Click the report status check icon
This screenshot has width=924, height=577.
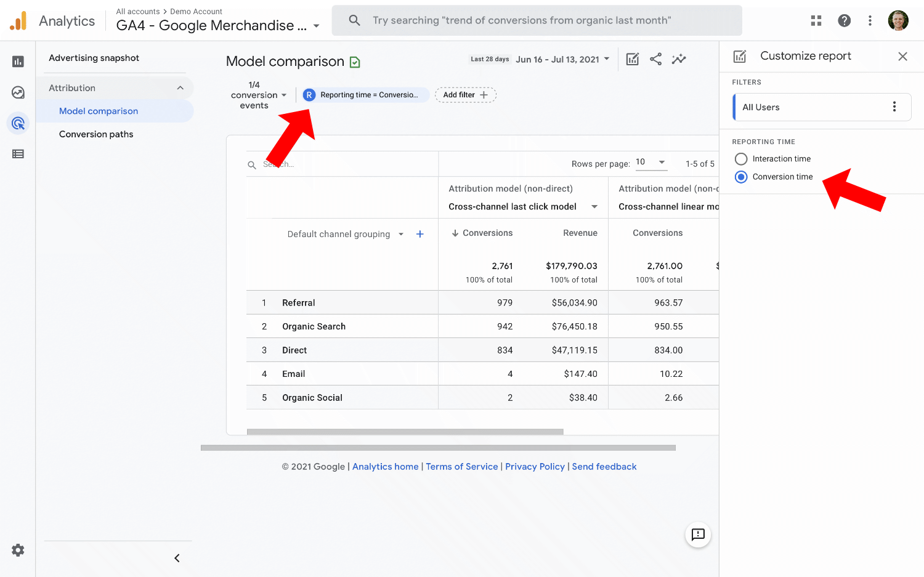coord(355,62)
